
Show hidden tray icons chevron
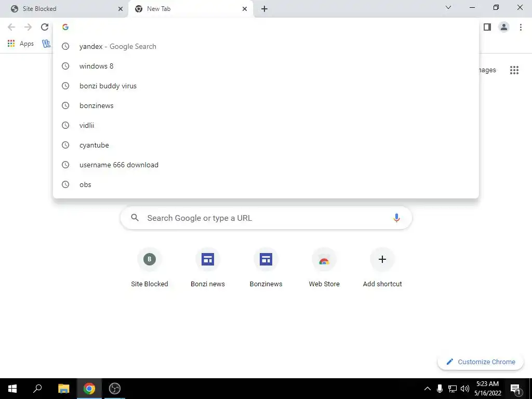pos(428,389)
